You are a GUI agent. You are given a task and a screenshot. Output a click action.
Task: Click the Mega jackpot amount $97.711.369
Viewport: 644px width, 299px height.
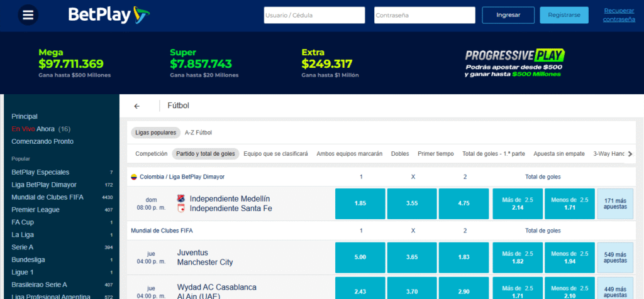point(71,63)
